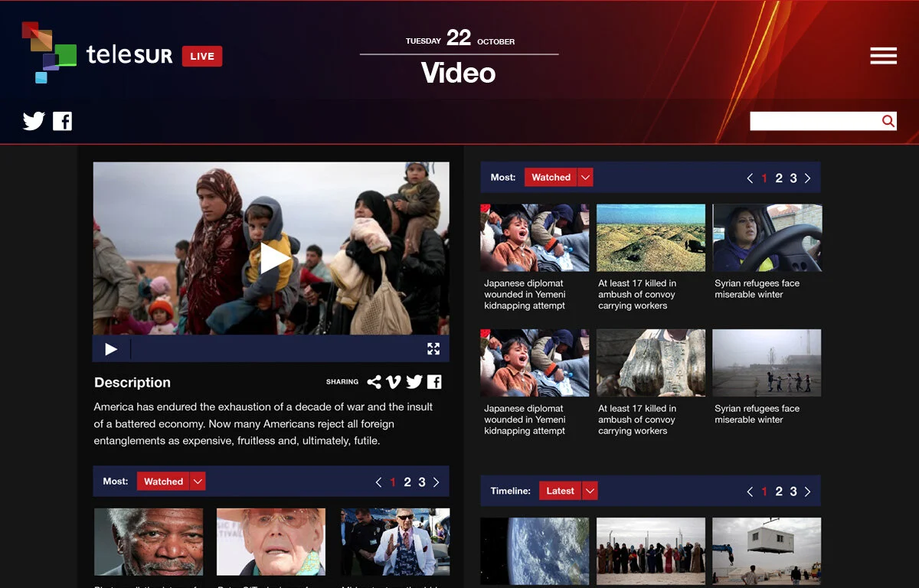Screen dimensions: 919x588
Task: Share the video on Twitter
Action: [x=414, y=382]
